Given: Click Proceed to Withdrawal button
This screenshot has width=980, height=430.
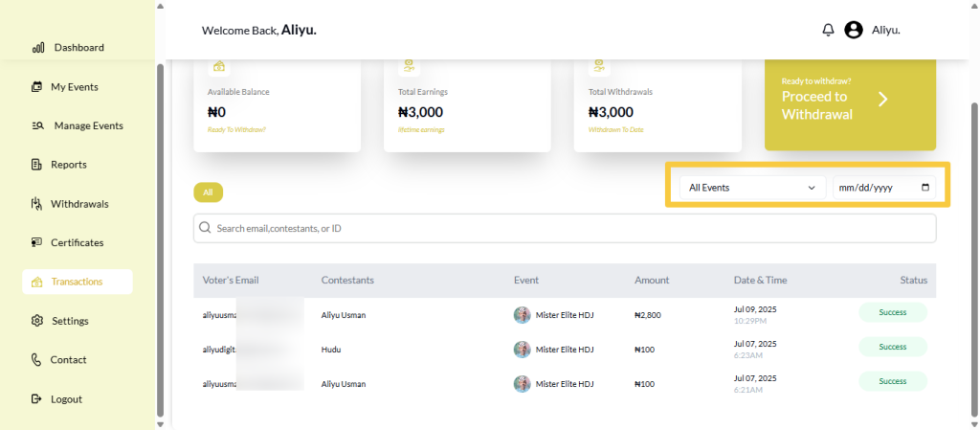Looking at the screenshot, I should click(816, 104).
